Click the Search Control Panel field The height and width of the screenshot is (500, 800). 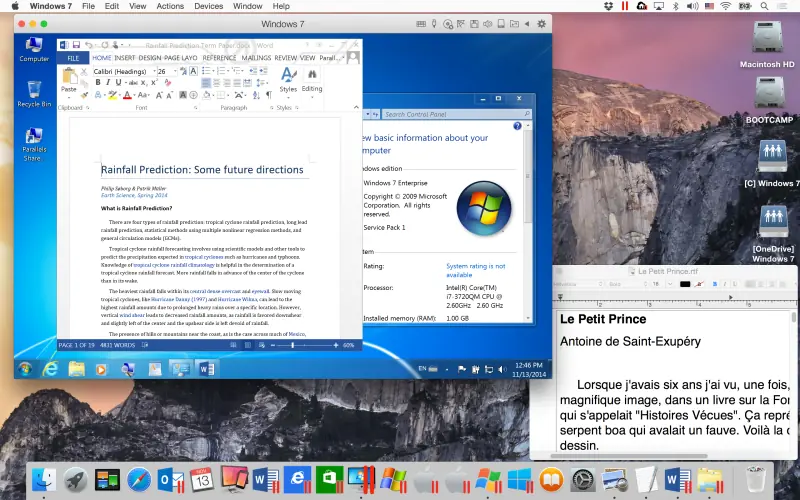click(x=457, y=114)
